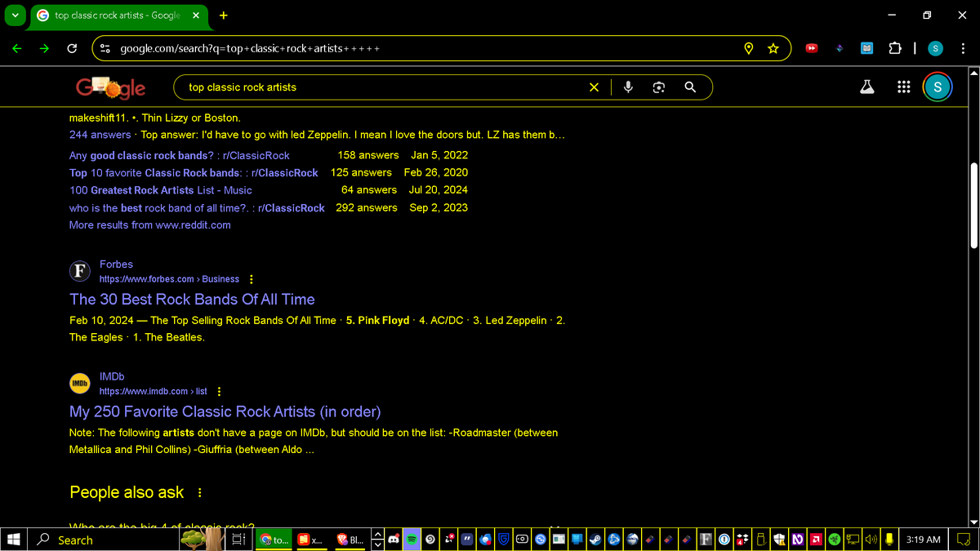Open the notification center icon
The image size is (980, 551).
tap(964, 540)
